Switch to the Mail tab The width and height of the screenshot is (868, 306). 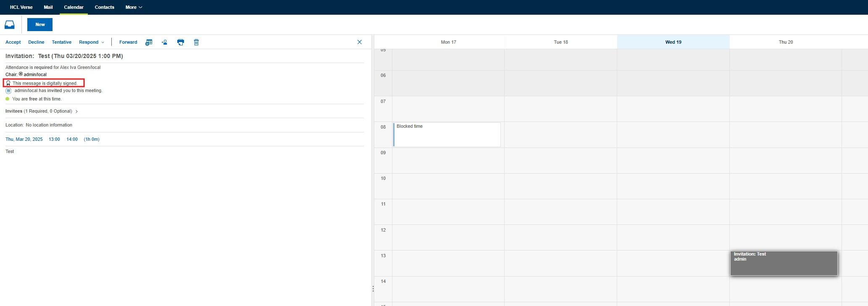(48, 7)
